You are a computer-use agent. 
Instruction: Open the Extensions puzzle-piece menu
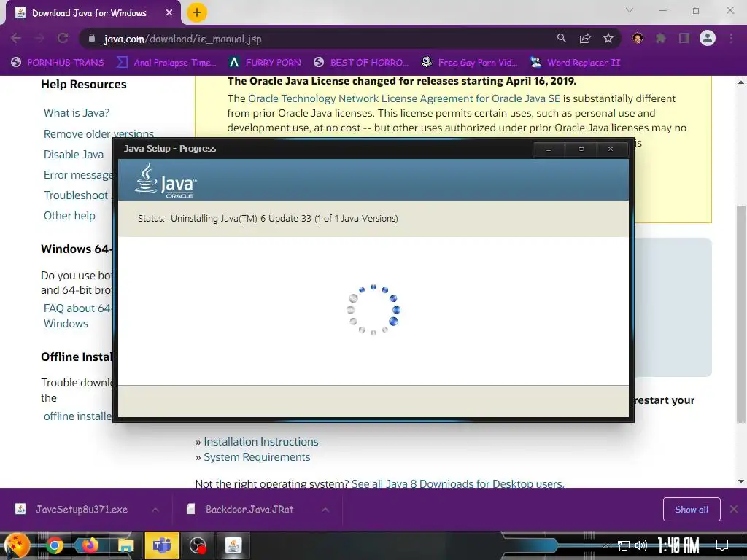coord(661,38)
